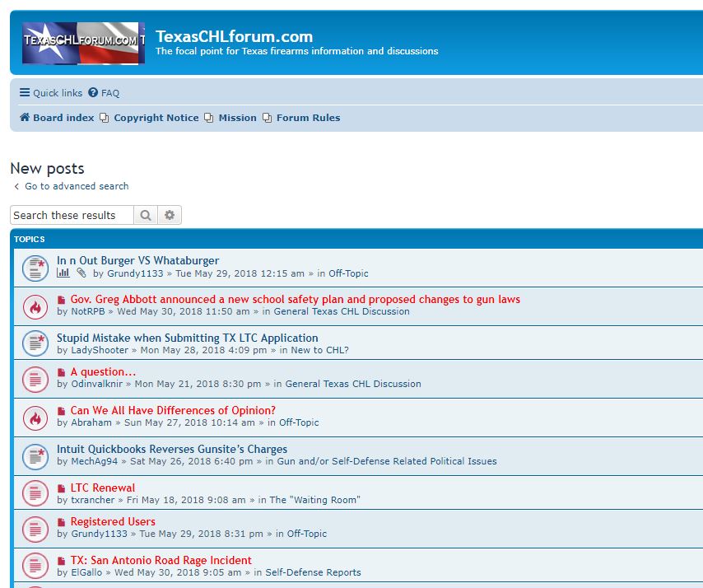
Task: Click the TexasCHLforum flag logo
Action: (83, 43)
